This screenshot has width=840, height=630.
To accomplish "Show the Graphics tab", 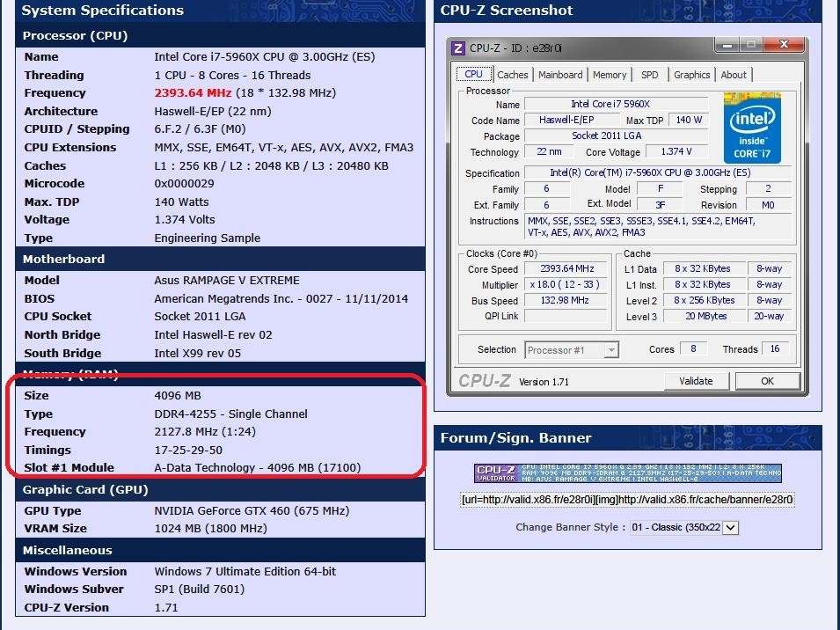I will pyautogui.click(x=691, y=75).
